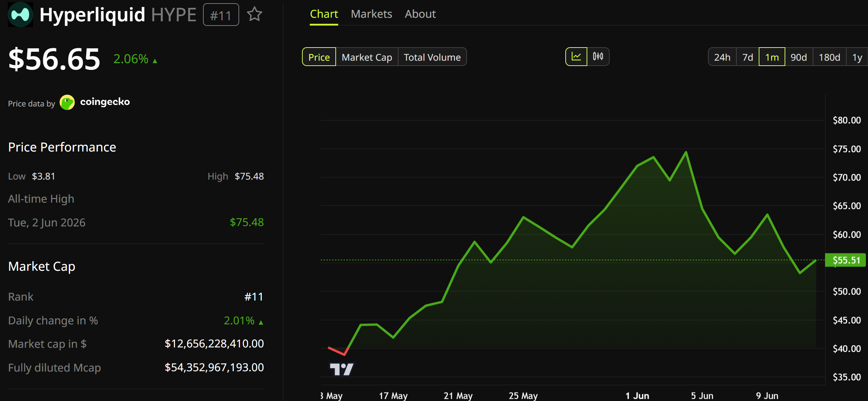868x401 pixels.
Task: Open the Chart tab
Action: pos(324,14)
